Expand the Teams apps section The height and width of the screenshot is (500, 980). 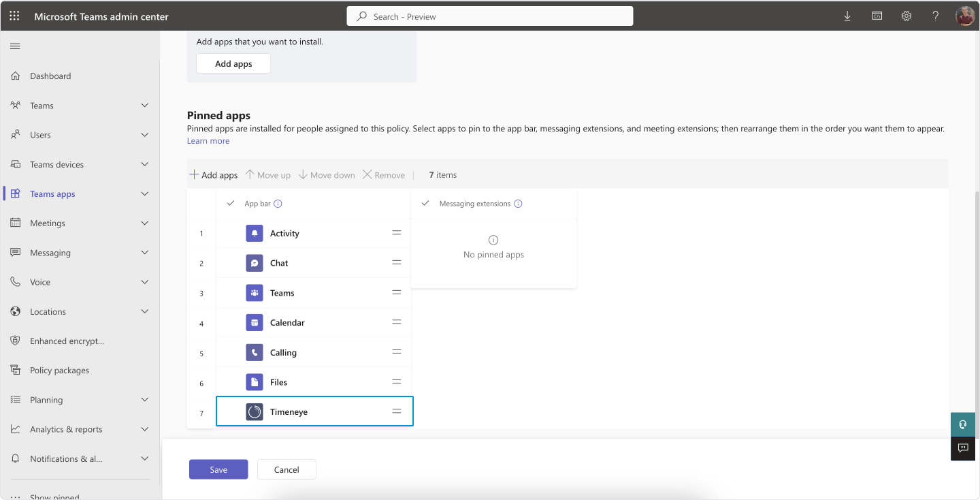(x=144, y=193)
